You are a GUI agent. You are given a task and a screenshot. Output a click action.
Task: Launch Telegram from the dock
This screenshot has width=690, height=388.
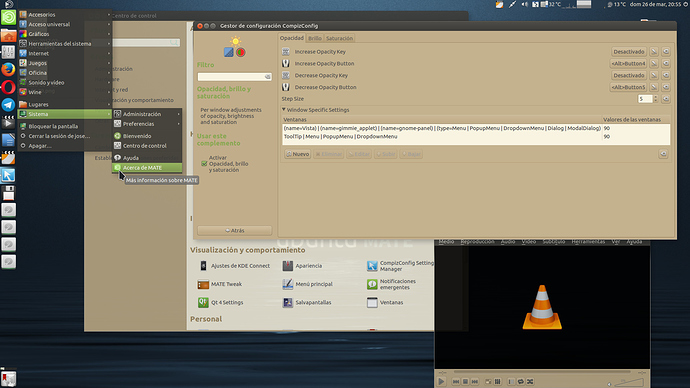pyautogui.click(x=8, y=105)
